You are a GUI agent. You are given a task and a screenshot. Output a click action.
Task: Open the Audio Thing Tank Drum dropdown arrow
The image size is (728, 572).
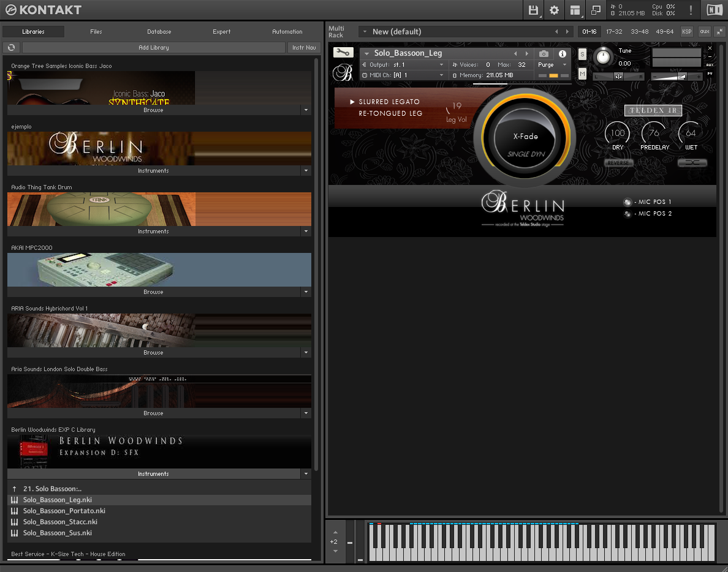306,231
